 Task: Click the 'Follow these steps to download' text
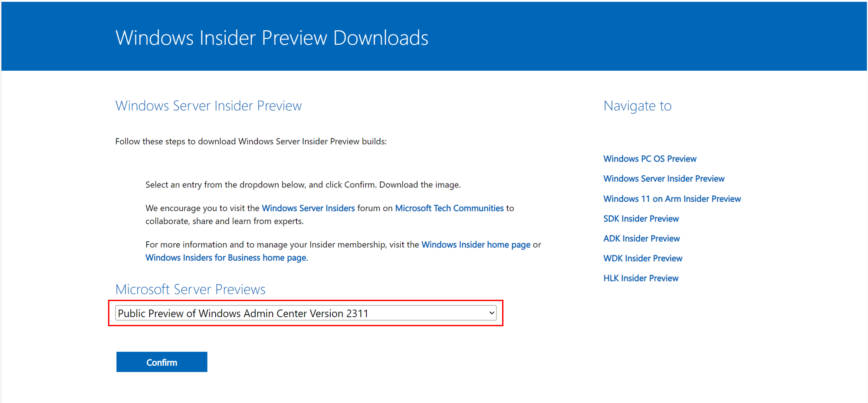251,141
